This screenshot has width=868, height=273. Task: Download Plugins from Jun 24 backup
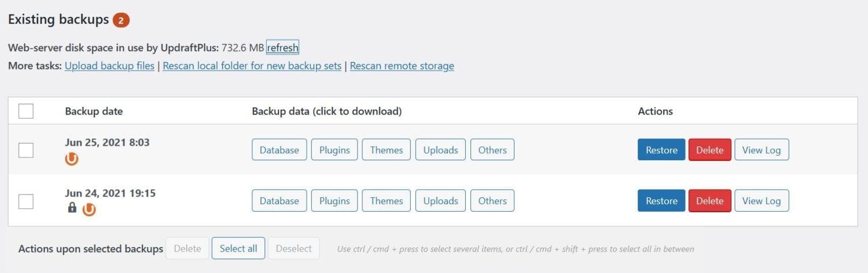pos(334,201)
